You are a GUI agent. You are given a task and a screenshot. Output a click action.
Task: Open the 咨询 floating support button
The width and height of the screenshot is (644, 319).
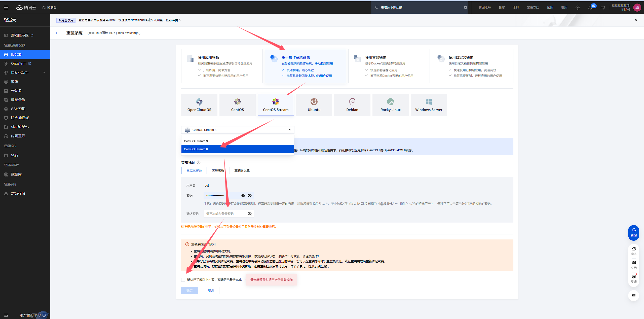pos(633,232)
